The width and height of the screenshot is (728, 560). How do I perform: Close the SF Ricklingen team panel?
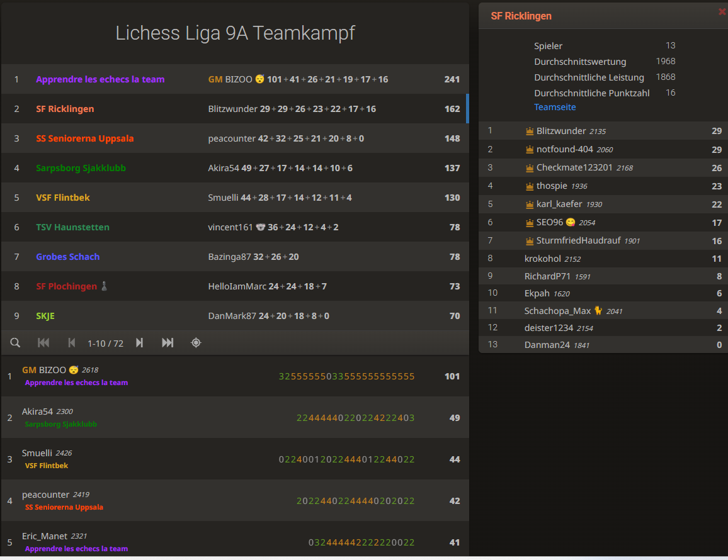722,11
